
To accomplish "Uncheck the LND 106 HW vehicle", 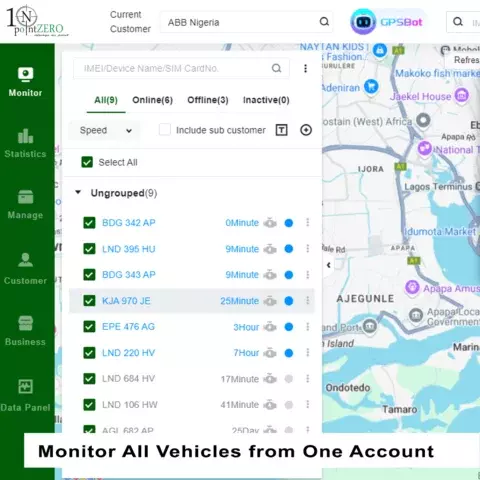I will [x=89, y=405].
